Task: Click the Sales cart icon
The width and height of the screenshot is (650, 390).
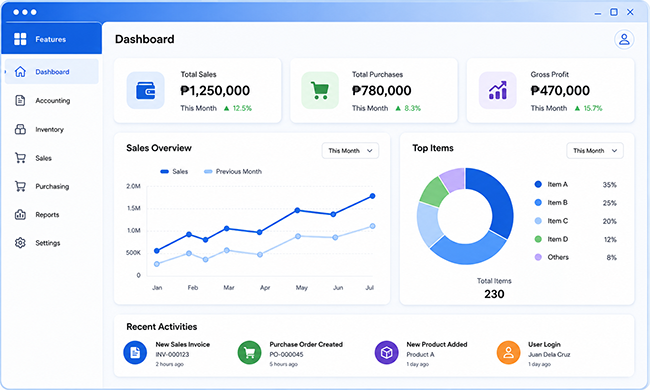Action: [20, 157]
